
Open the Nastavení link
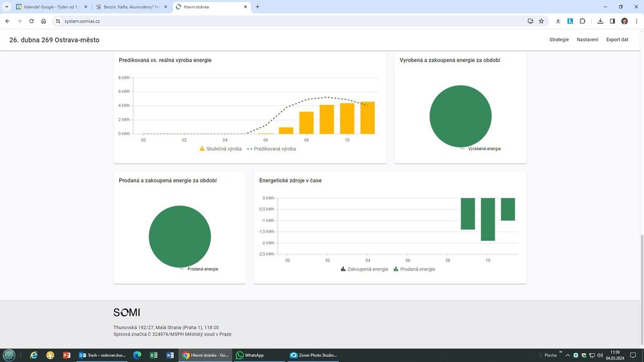(x=587, y=39)
